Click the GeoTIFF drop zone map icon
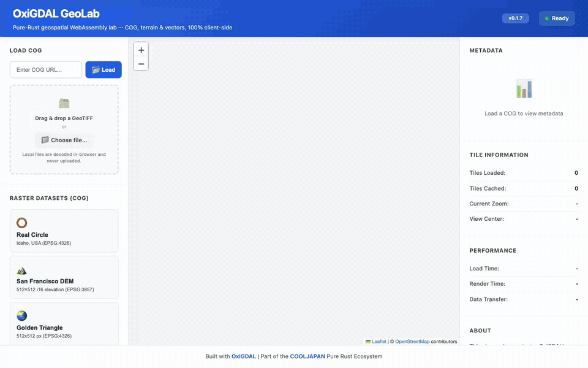This screenshot has height=368, width=588. 64,103
